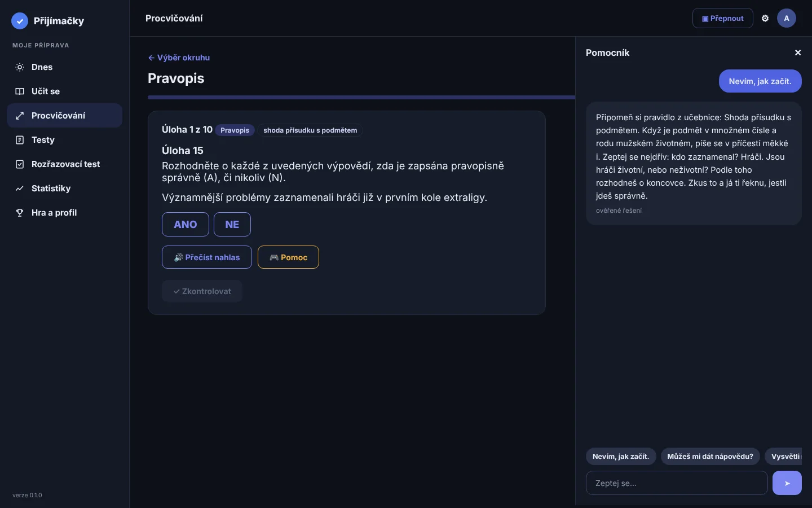Click the Pravopis tag on the task
The width and height of the screenshot is (812, 508).
tap(235, 130)
